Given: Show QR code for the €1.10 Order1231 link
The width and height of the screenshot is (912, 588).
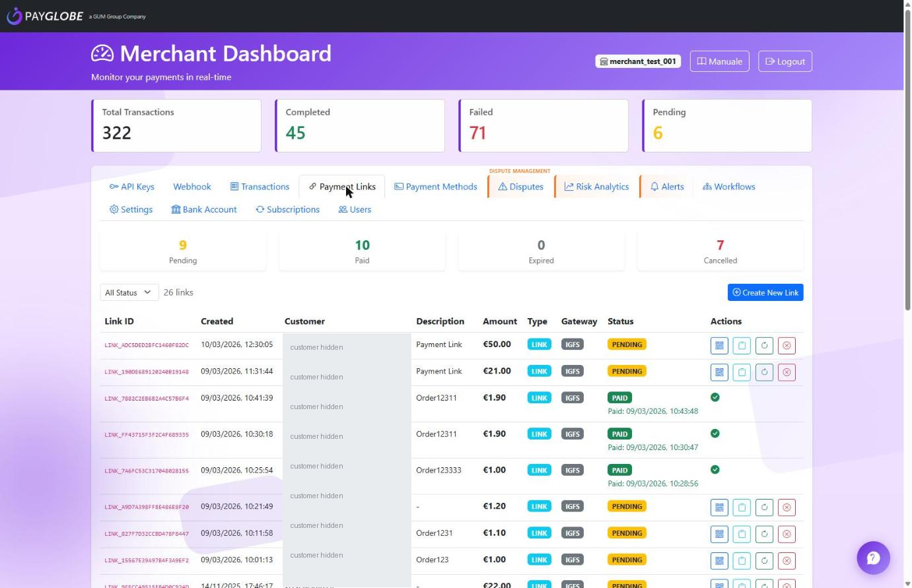Looking at the screenshot, I should coord(719,534).
